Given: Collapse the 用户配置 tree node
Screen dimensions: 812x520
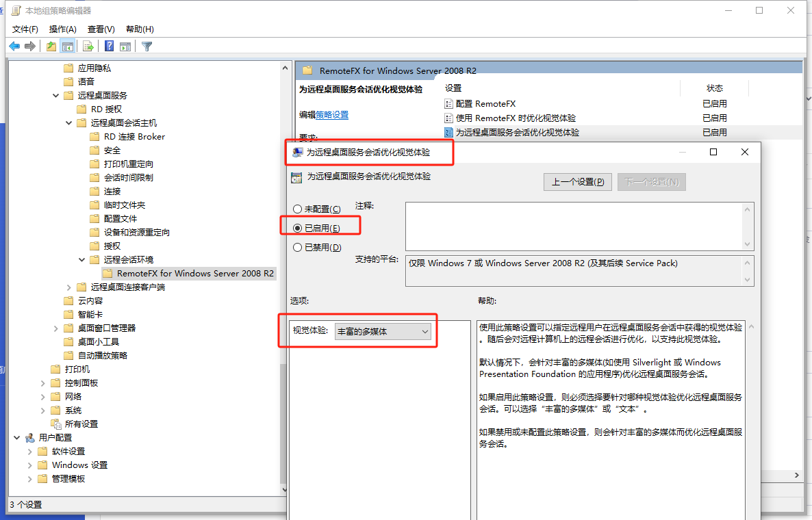Looking at the screenshot, I should click(17, 438).
